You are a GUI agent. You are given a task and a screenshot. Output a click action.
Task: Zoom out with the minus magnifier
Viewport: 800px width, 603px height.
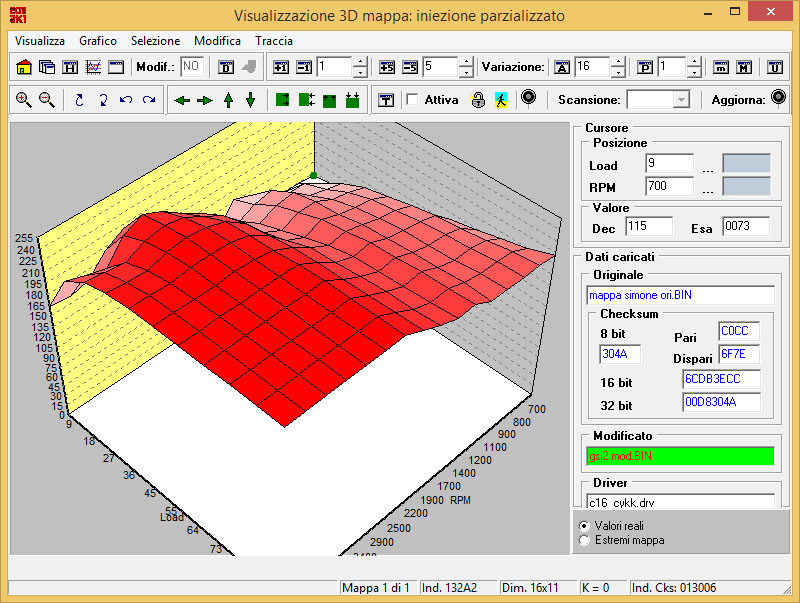click(46, 100)
